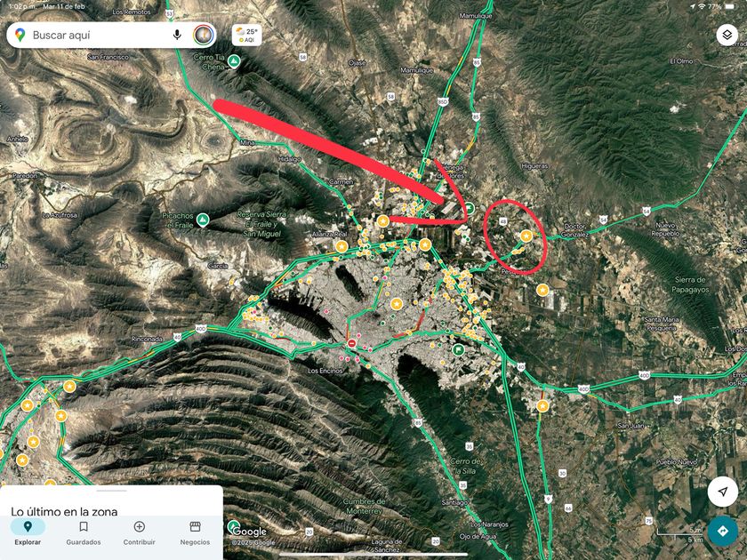Select the Cerro Tia Chena mountain marker
The image size is (747, 560).
click(x=233, y=61)
